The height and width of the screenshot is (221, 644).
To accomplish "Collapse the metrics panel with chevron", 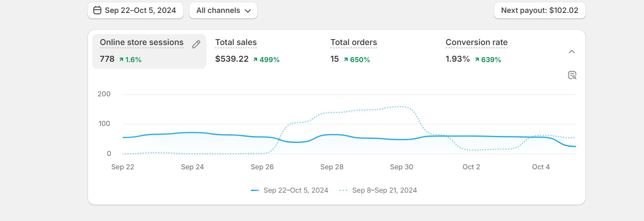I will click(572, 52).
